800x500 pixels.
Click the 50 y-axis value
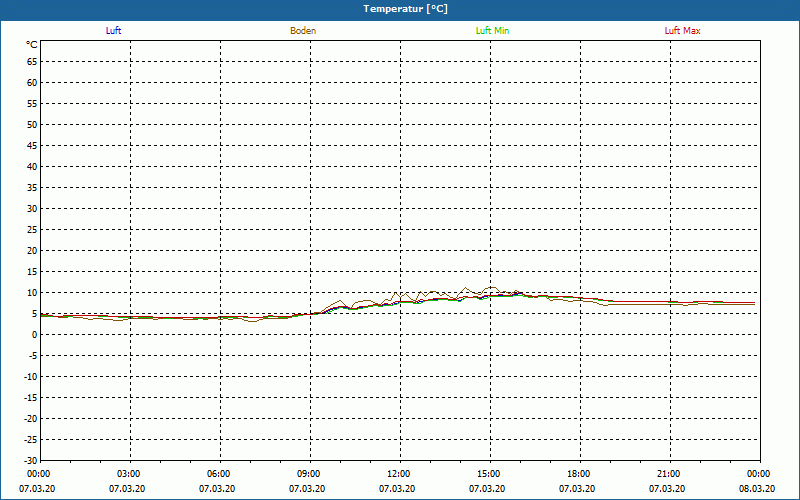click(x=32, y=124)
